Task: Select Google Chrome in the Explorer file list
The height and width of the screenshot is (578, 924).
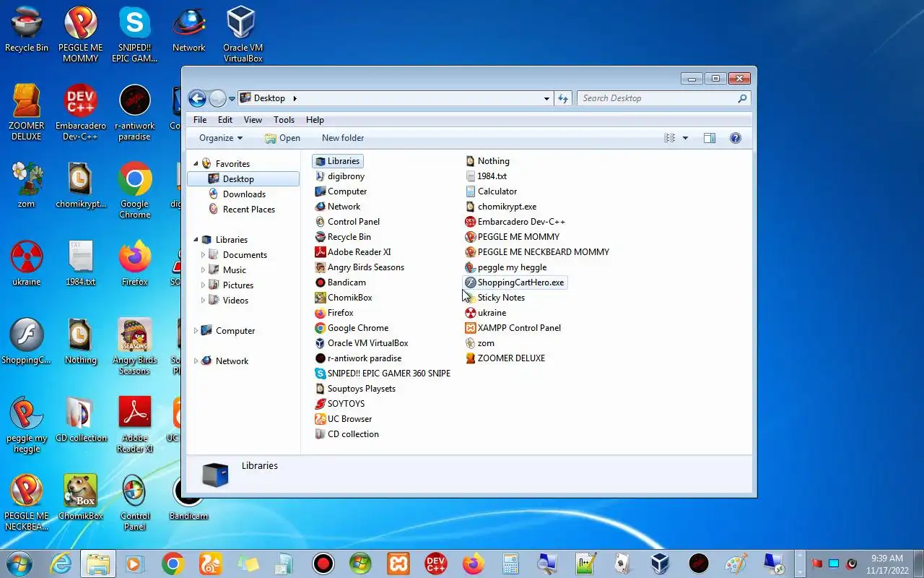Action: tap(352, 328)
